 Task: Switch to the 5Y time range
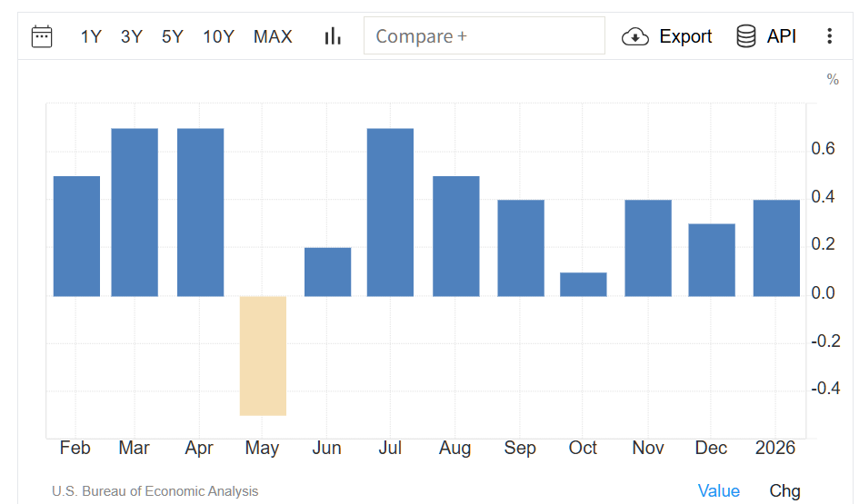point(173,36)
